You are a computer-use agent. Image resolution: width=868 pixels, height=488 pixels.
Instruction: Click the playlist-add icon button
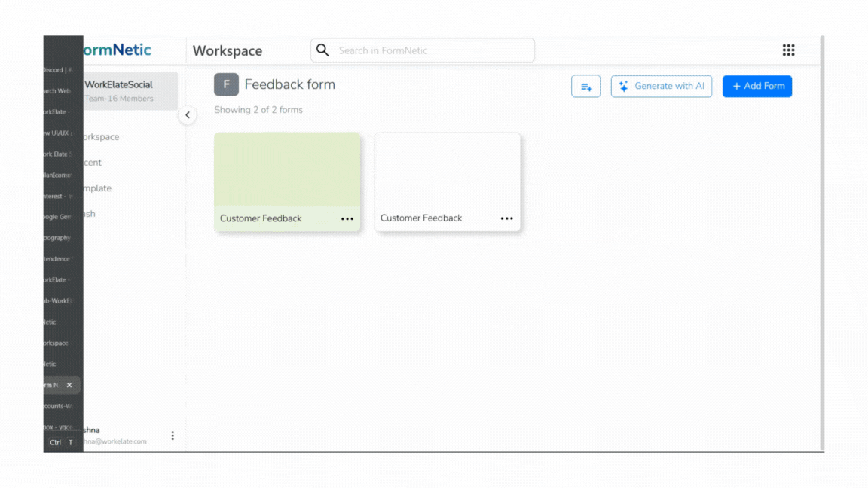[585, 87]
